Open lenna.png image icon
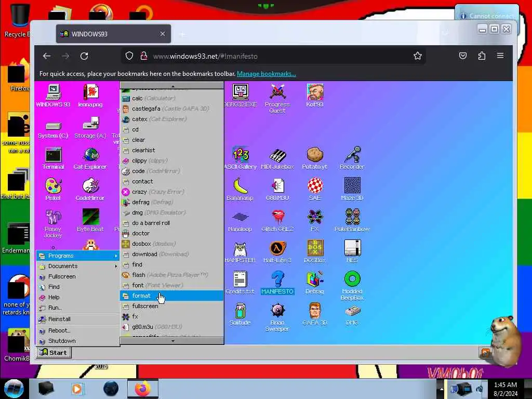This screenshot has height=399, width=532. point(90,96)
